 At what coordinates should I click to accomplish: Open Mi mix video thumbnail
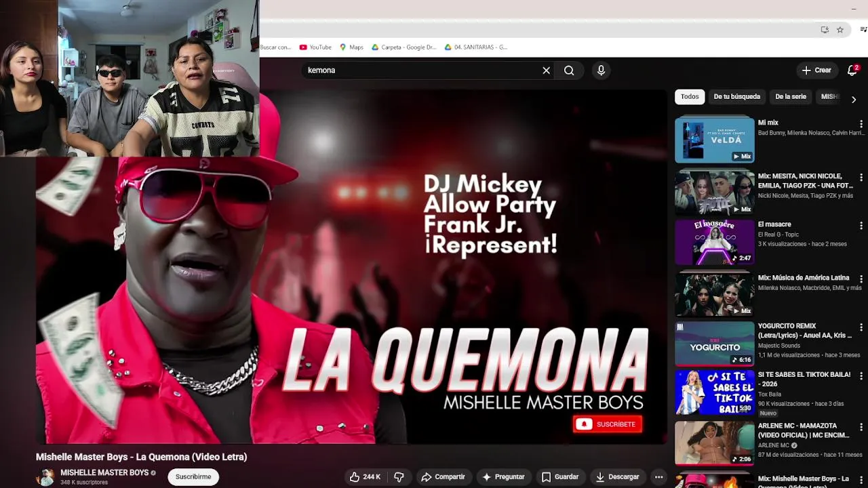click(714, 140)
